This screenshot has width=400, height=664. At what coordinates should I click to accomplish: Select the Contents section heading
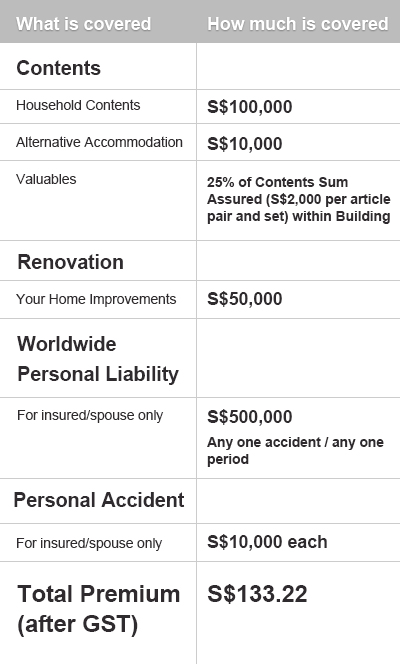[58, 68]
